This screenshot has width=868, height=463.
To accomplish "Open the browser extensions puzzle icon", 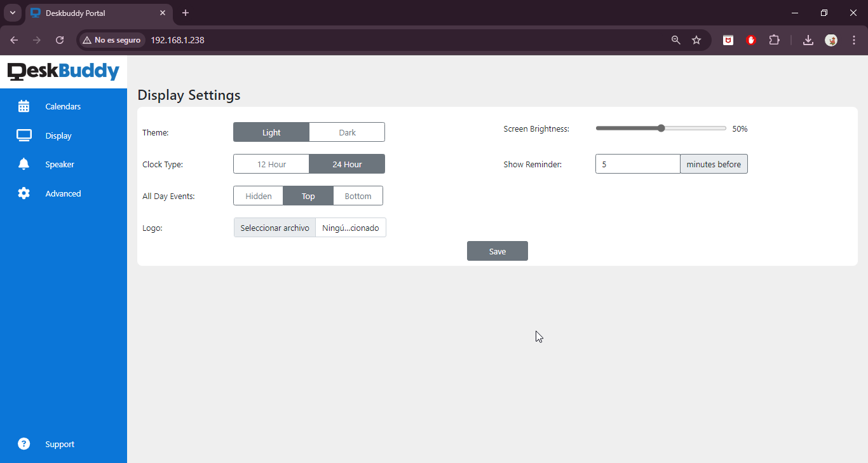I will [x=774, y=40].
